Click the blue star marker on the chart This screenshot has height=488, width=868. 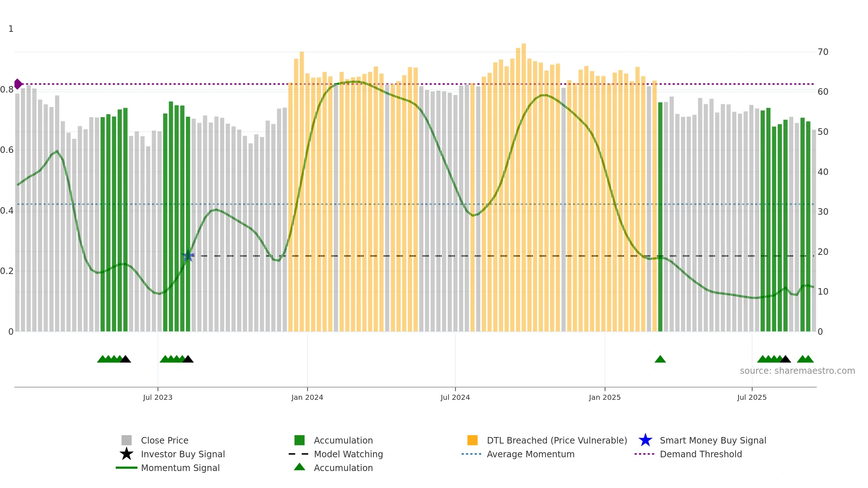tap(188, 256)
